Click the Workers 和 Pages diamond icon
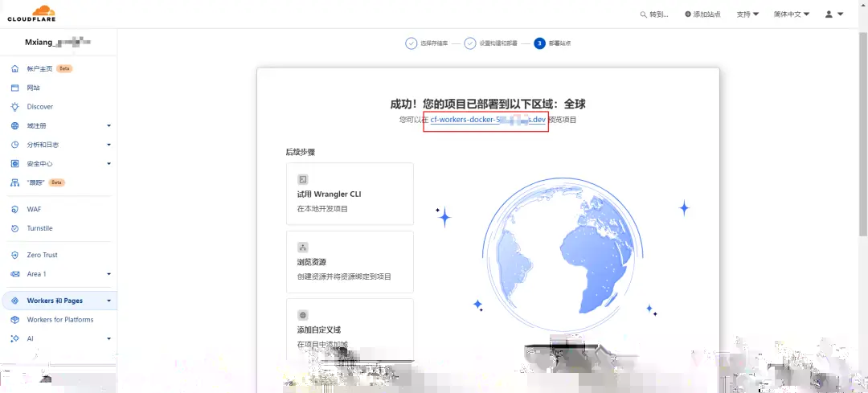868x393 pixels. coord(15,301)
